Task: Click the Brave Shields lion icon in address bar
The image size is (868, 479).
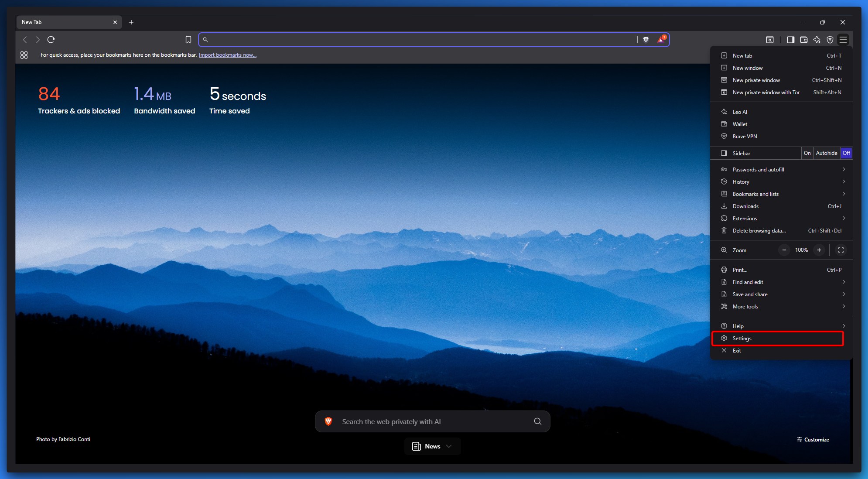Action: 646,40
